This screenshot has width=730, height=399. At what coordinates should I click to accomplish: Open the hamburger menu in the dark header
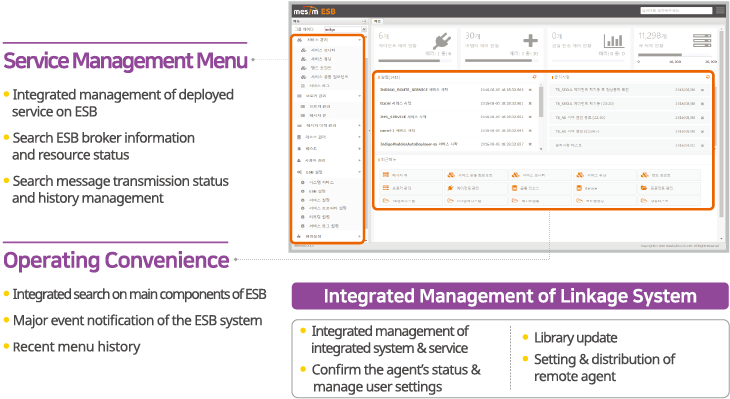[x=720, y=11]
